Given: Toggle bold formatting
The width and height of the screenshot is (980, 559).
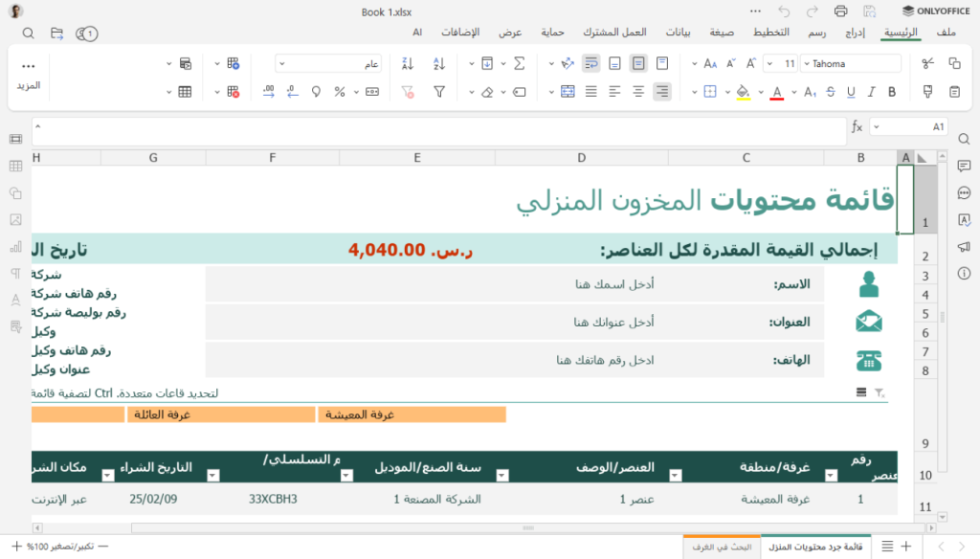Looking at the screenshot, I should tap(892, 92).
